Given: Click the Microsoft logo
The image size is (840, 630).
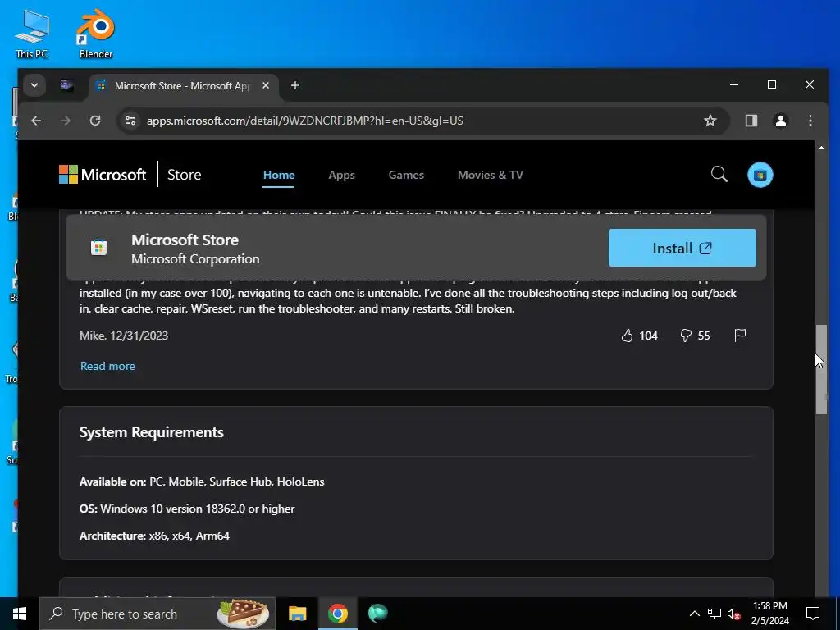Looking at the screenshot, I should click(103, 175).
